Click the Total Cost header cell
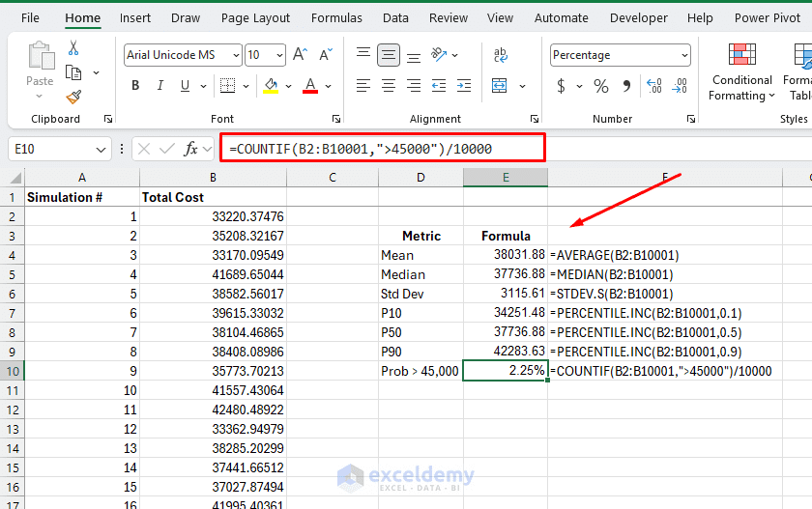Viewport: 812px width, 509px height. click(x=213, y=197)
